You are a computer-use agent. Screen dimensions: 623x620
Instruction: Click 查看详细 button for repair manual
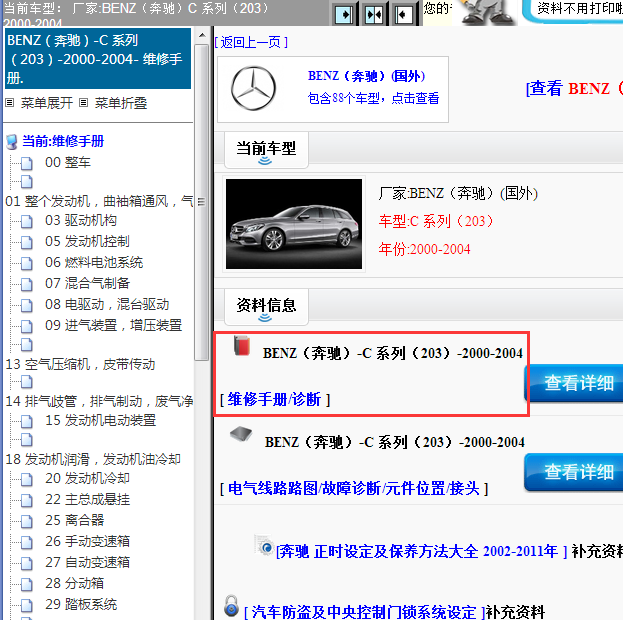[x=575, y=383]
